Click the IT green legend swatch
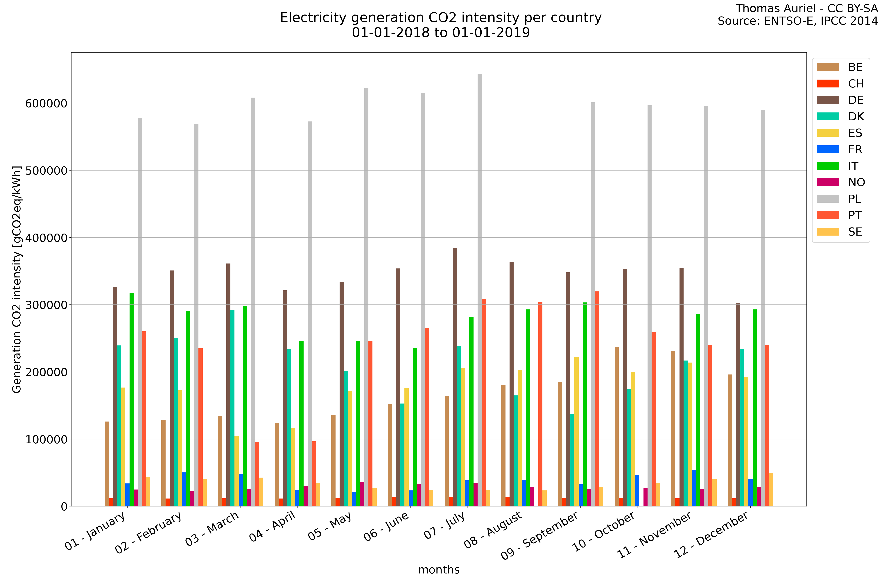Viewport: 882px width, 588px height. pyautogui.click(x=828, y=166)
